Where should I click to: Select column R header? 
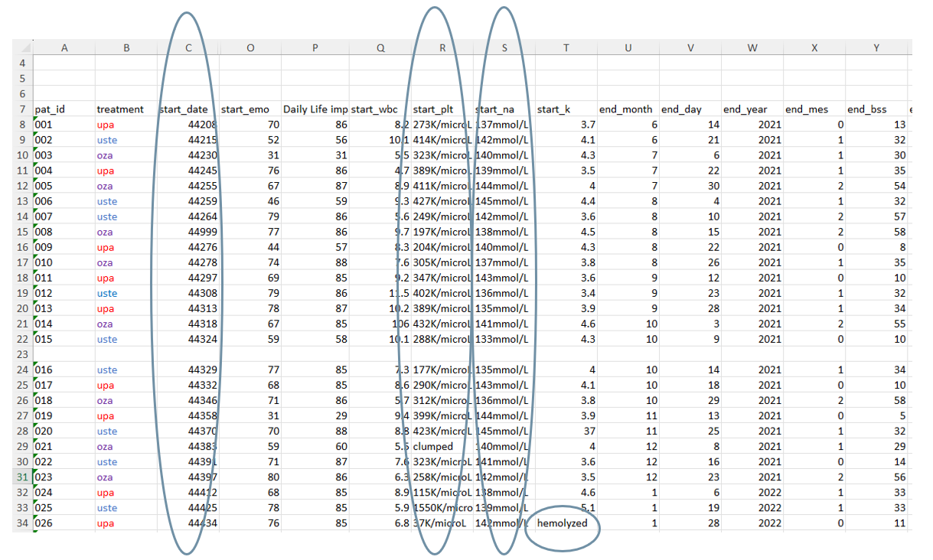click(x=442, y=48)
